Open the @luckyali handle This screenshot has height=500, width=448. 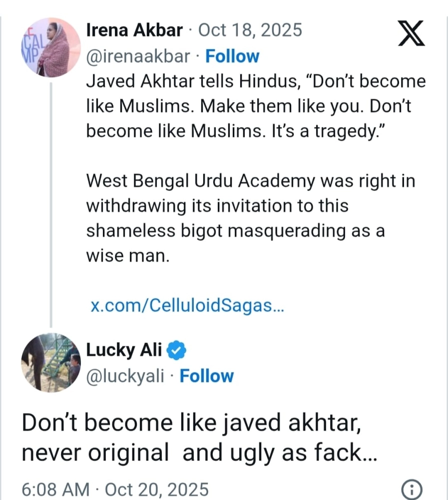125,375
